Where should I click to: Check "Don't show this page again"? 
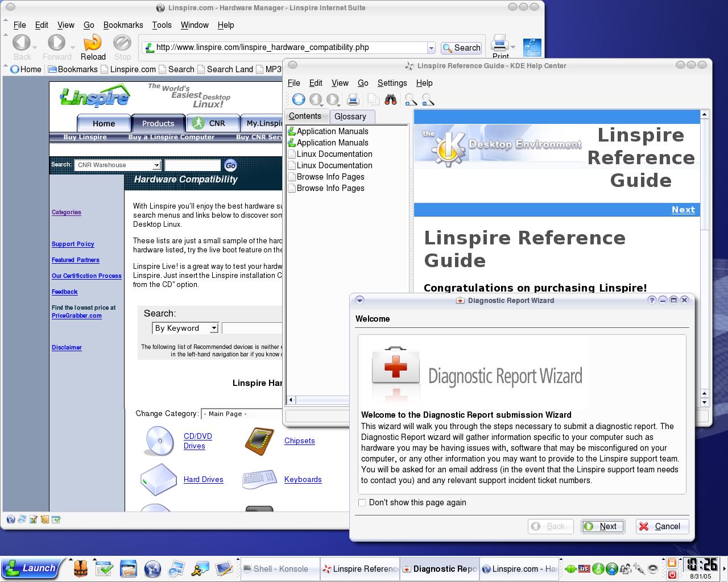point(362,502)
